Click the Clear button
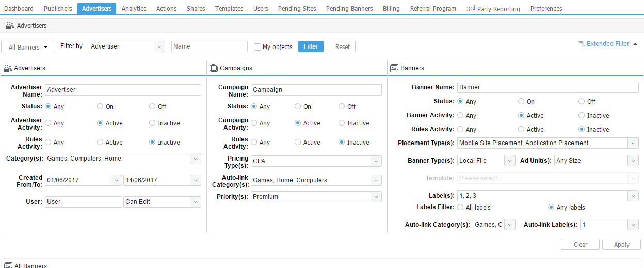The image size is (644, 268). 581,245
